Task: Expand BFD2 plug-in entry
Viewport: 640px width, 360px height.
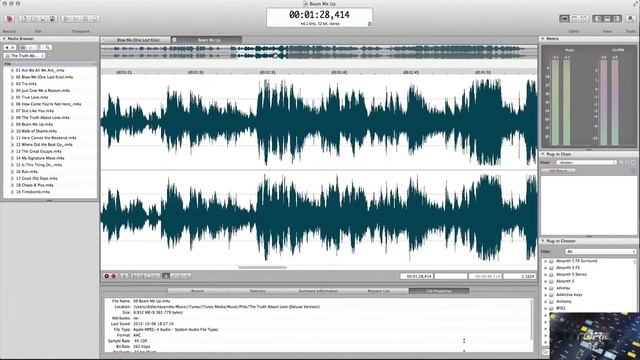Action: (546, 309)
